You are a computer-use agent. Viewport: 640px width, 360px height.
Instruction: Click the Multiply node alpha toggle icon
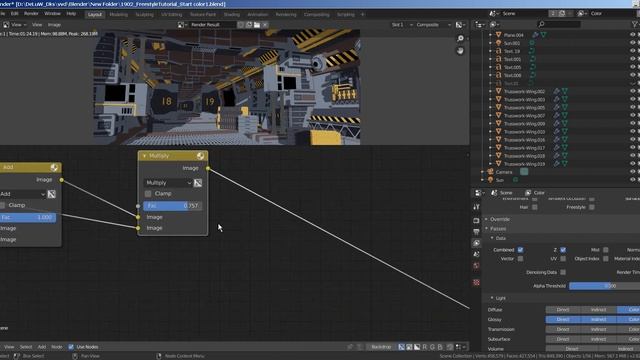coord(198,183)
